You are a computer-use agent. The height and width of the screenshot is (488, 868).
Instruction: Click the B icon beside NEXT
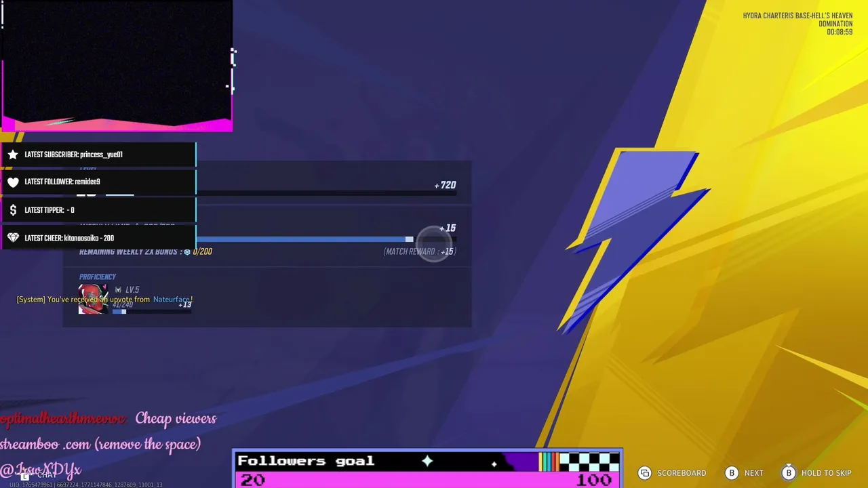click(732, 473)
